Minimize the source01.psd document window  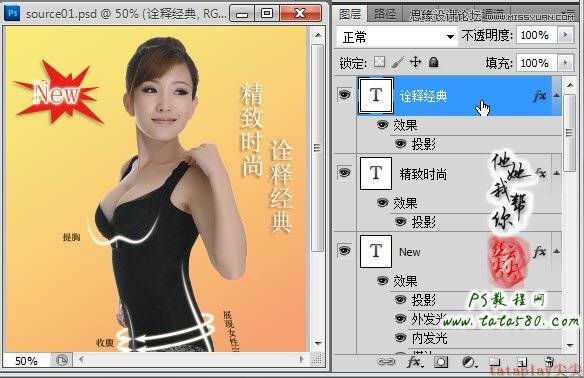click(x=242, y=14)
